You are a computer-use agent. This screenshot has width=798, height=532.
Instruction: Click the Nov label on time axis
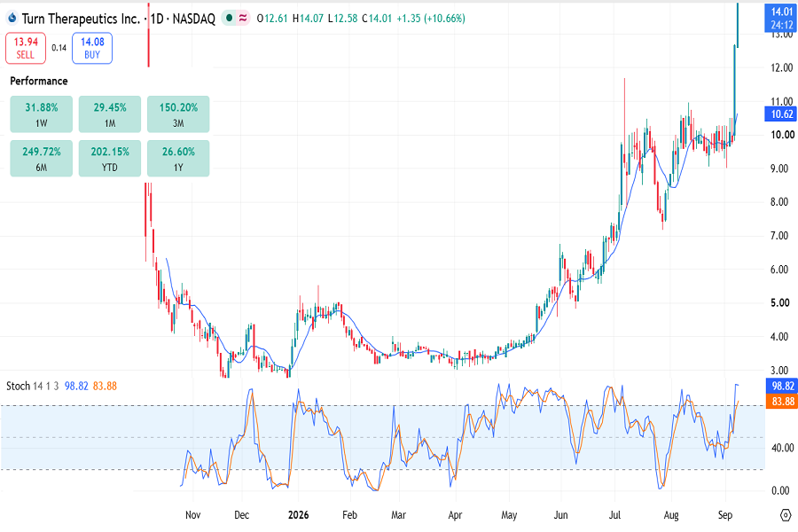(x=193, y=514)
